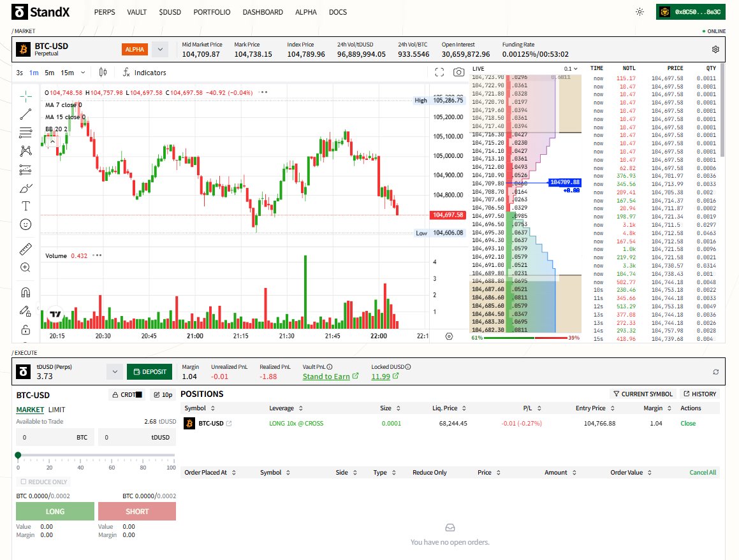
Task: Switch to the LIMIT order tab
Action: [57, 410]
